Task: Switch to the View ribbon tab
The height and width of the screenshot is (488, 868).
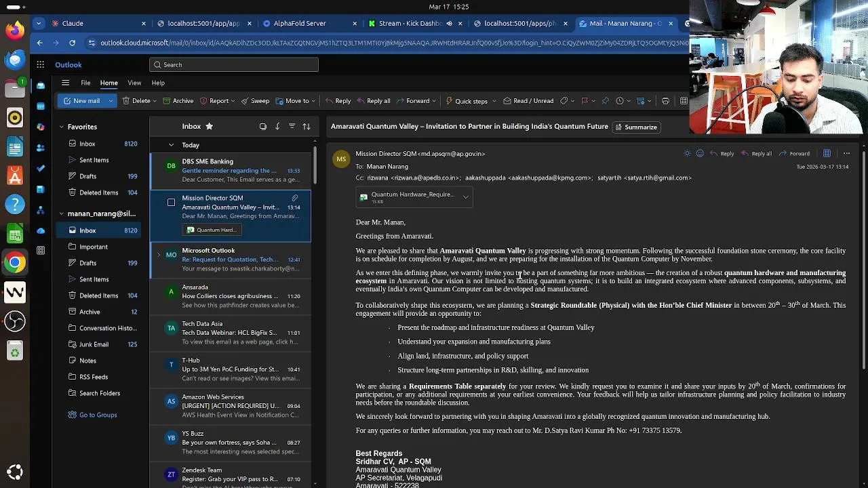Action: tap(134, 83)
